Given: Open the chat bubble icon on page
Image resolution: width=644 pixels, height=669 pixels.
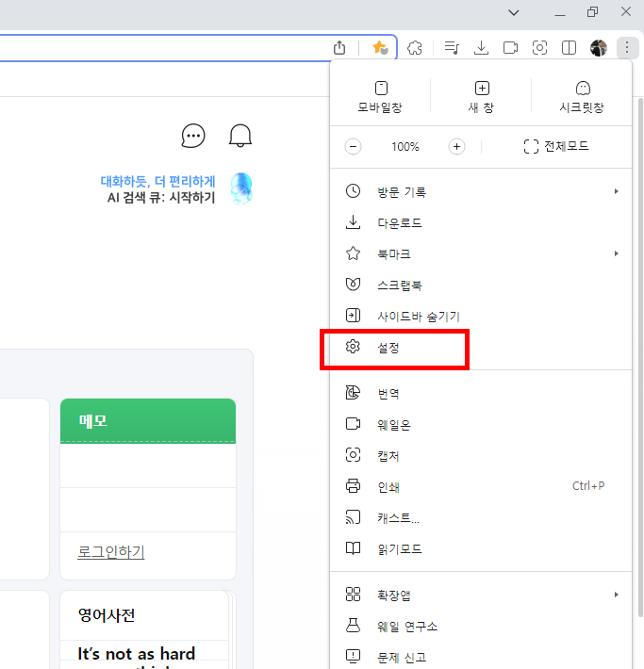Looking at the screenshot, I should [x=193, y=136].
